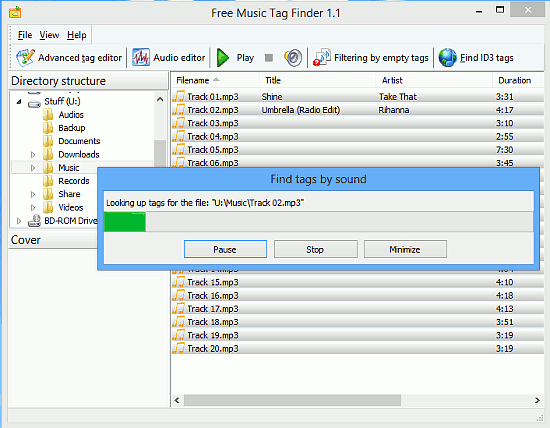The width and height of the screenshot is (550, 428).
Task: Click the Shine title cell
Action: (x=272, y=96)
